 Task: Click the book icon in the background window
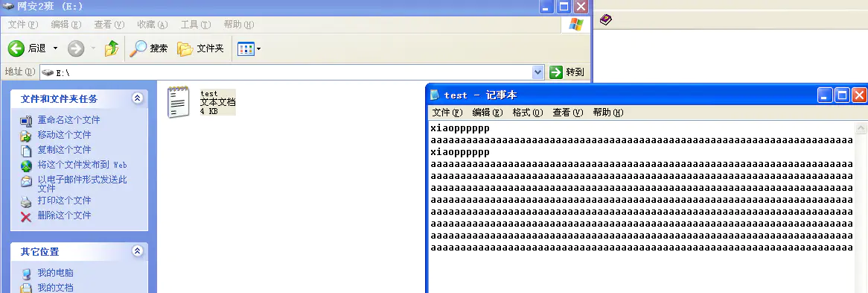606,20
